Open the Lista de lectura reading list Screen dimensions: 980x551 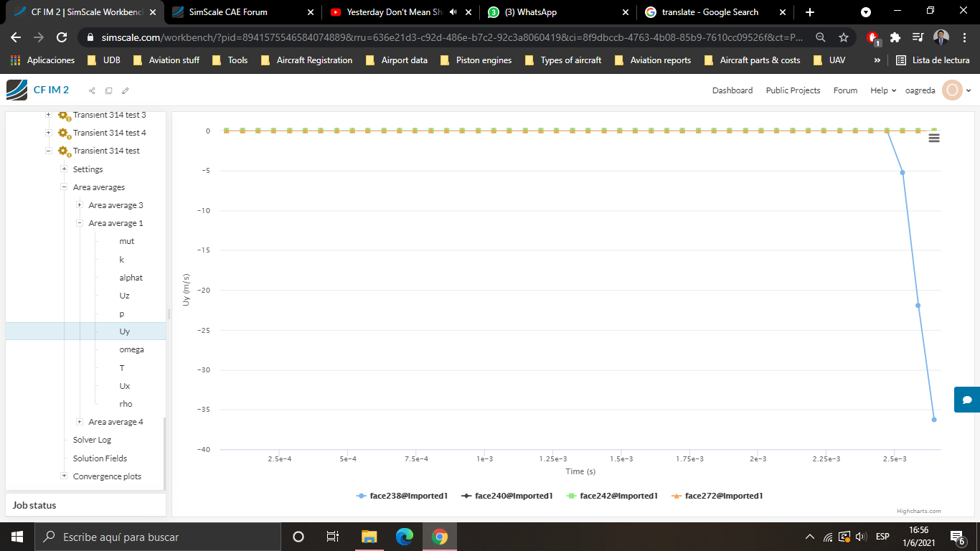pos(933,60)
